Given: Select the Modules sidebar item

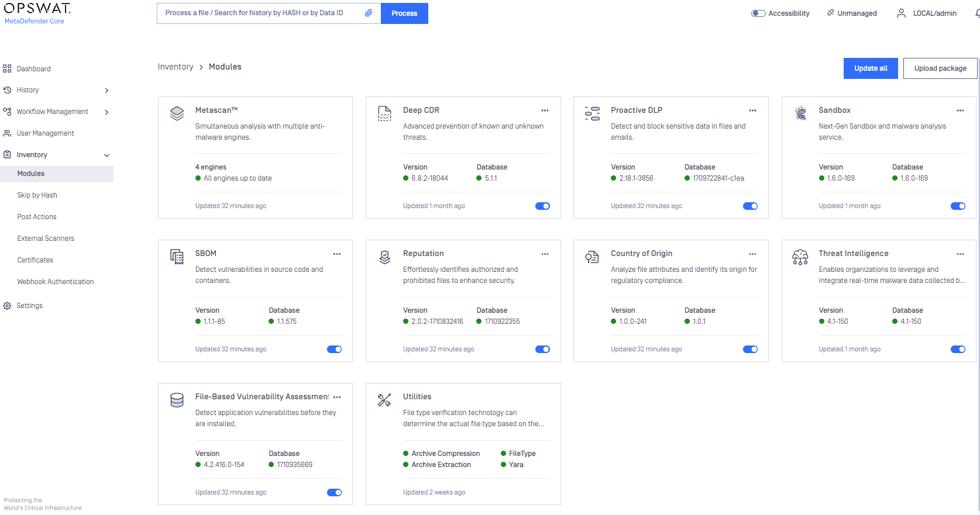Looking at the screenshot, I should pyautogui.click(x=57, y=174).
